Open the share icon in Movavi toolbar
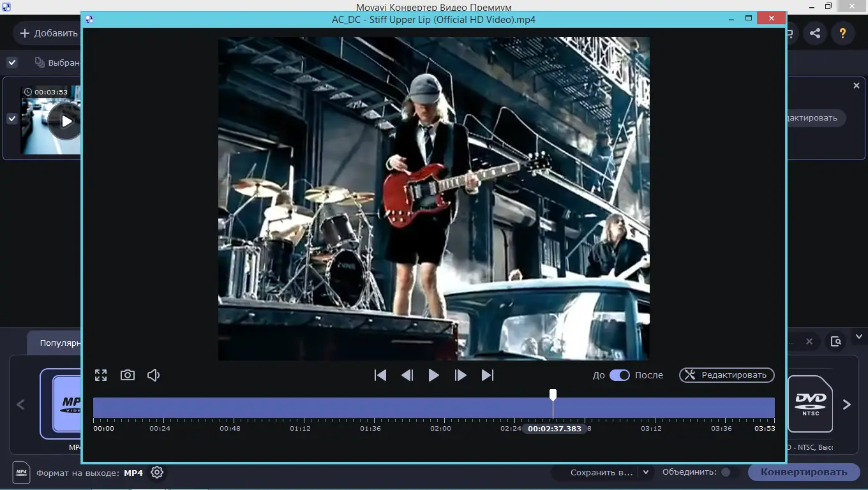The image size is (868, 490). (x=815, y=33)
